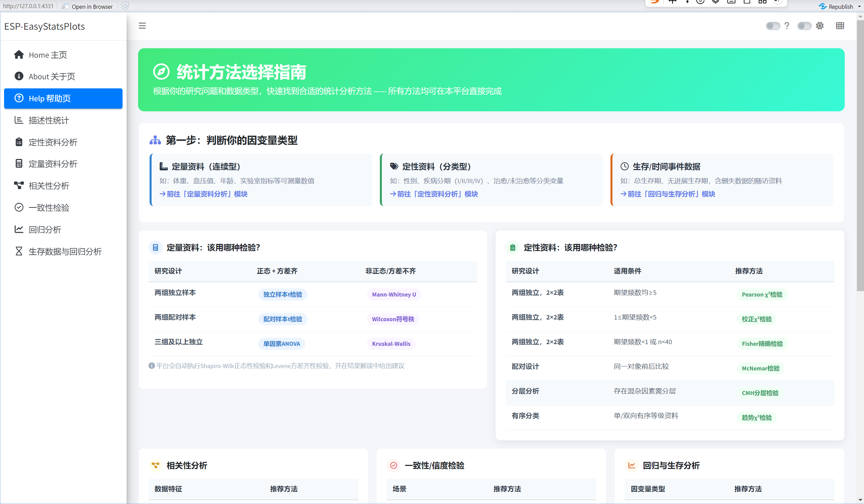Open the Republish dropdown arrow
The image size is (864, 504).
pos(859,6)
